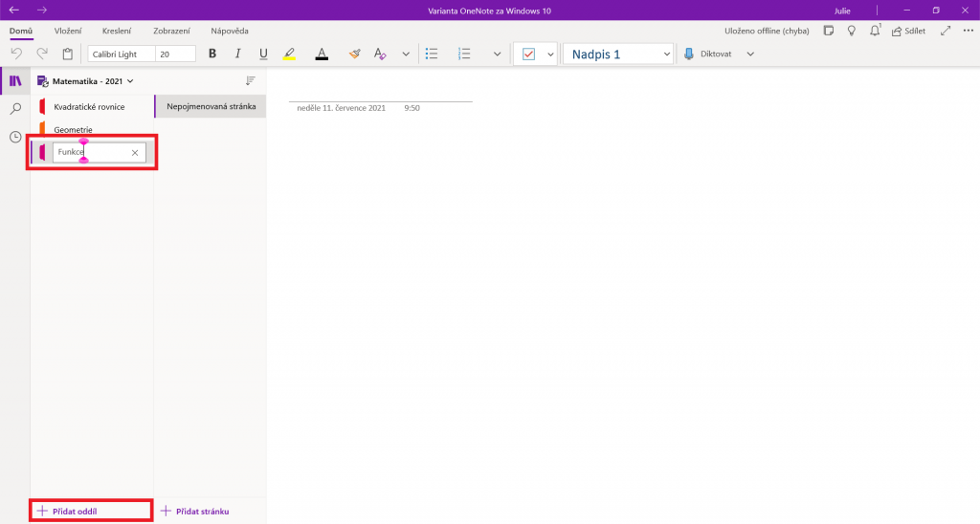The image size is (980, 524).
Task: Toggle bold formatting
Action: [x=212, y=55]
